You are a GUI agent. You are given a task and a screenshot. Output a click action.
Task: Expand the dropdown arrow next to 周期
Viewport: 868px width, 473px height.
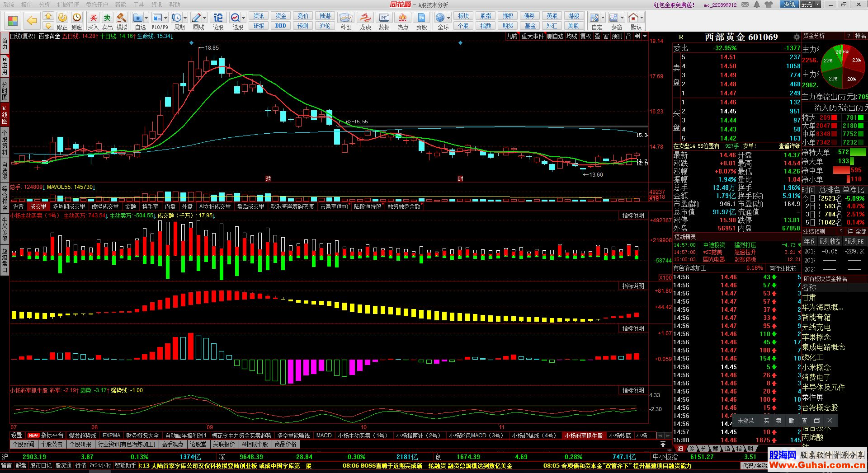tap(185, 18)
